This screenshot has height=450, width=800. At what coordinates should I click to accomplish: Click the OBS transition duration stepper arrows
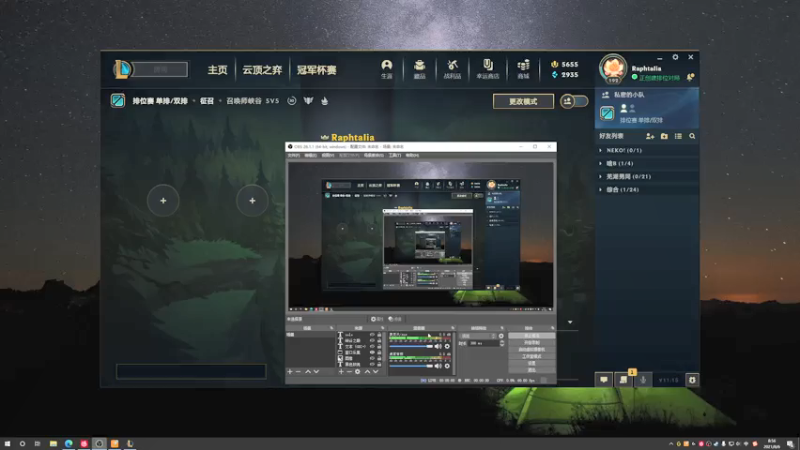click(x=502, y=343)
